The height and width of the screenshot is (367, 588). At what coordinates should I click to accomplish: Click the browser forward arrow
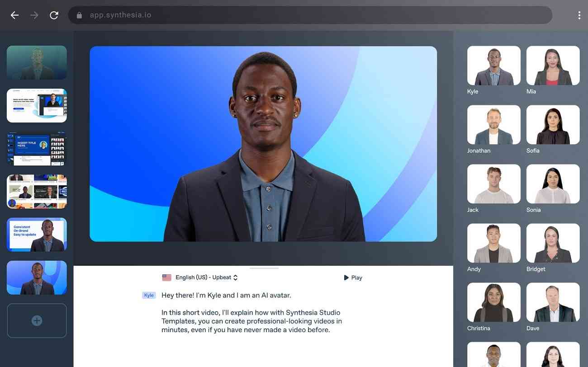coord(34,15)
